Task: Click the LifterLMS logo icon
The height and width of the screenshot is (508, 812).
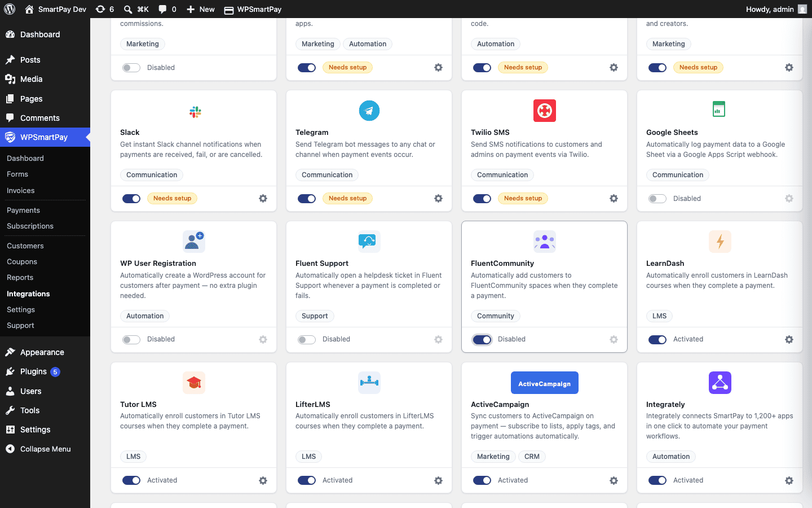Action: tap(369, 382)
